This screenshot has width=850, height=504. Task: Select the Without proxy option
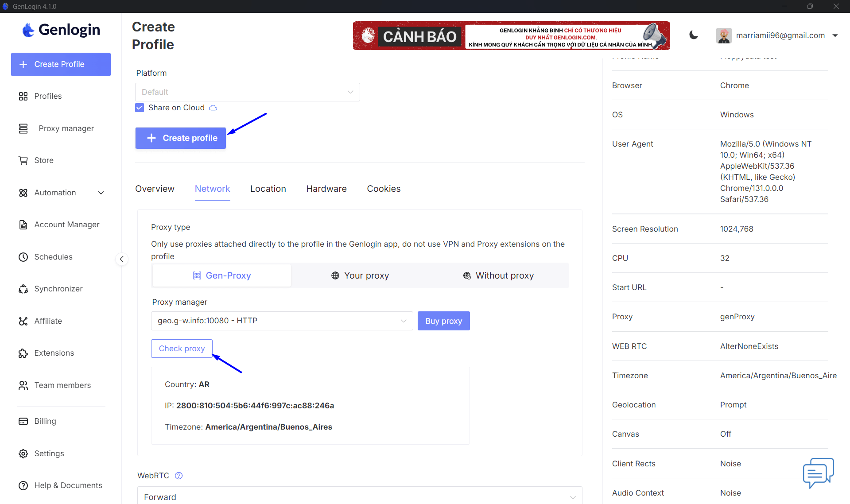498,275
